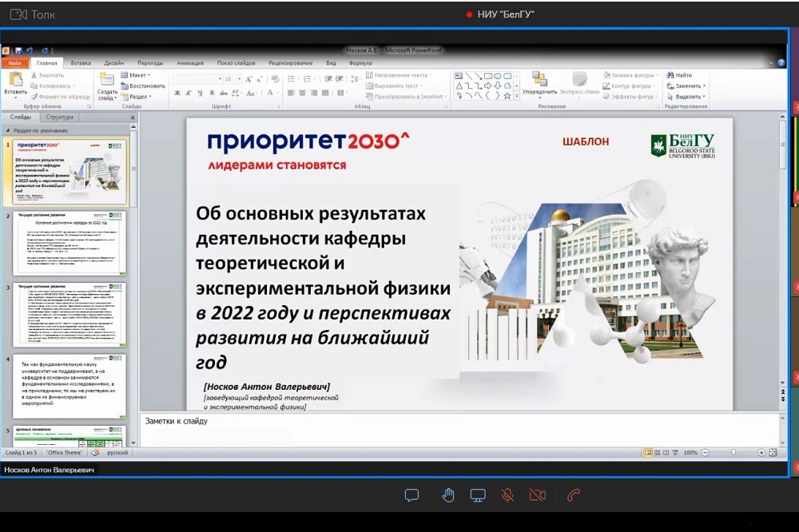Click the Создать слайд icon
Screen dimensions: 799x532
point(107,81)
